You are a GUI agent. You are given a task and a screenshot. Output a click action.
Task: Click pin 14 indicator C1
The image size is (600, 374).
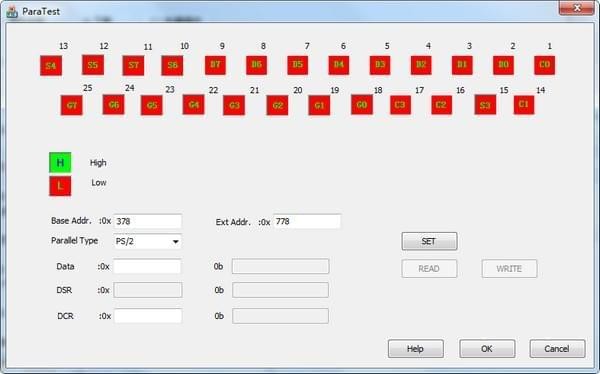524,104
